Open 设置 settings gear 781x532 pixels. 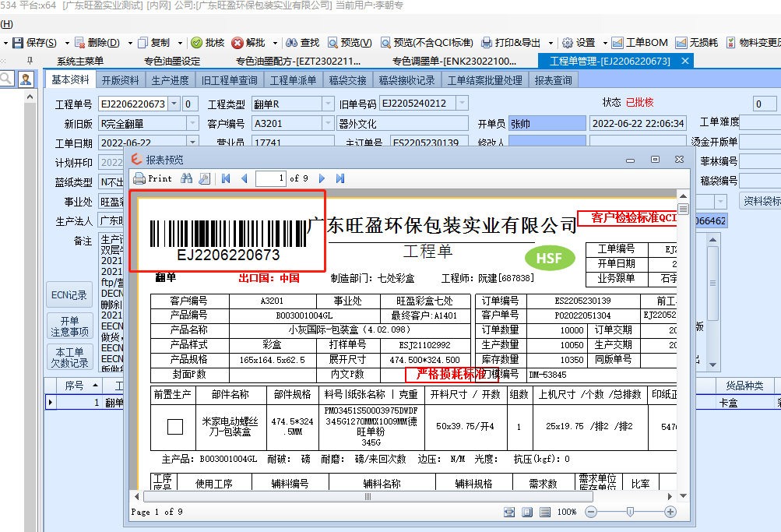(579, 43)
